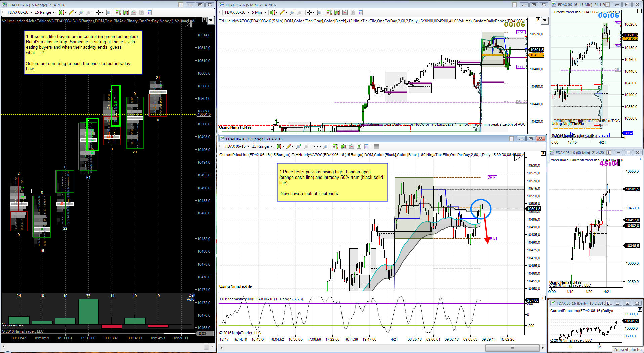Expand FDAX 06-16 instrument dropdown, bottom Range chart
Image resolution: width=644 pixels, height=353 pixels.
pos(237,146)
